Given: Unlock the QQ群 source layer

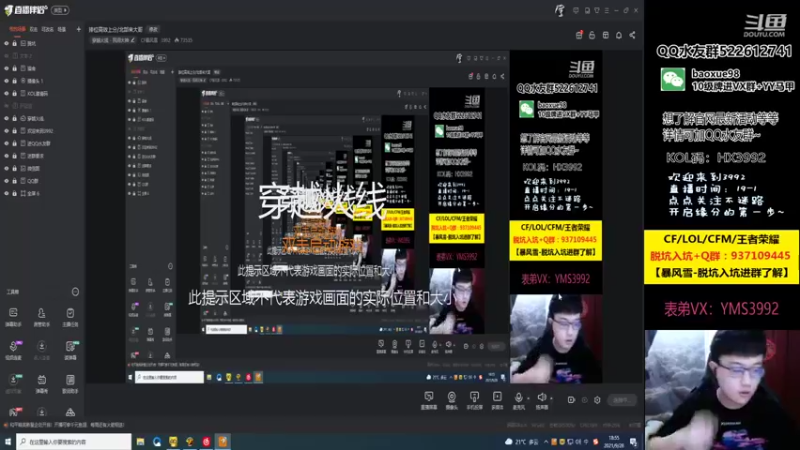Looking at the screenshot, I should click(15, 181).
